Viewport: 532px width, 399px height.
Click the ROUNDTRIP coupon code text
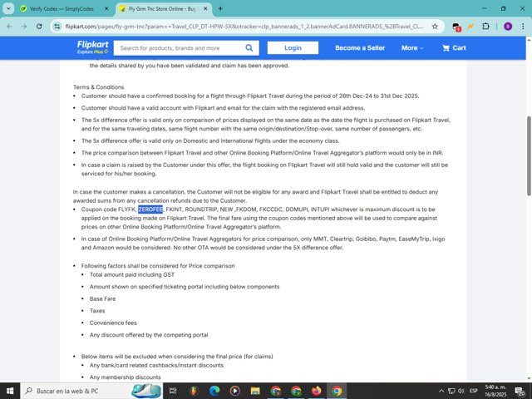[200, 209]
